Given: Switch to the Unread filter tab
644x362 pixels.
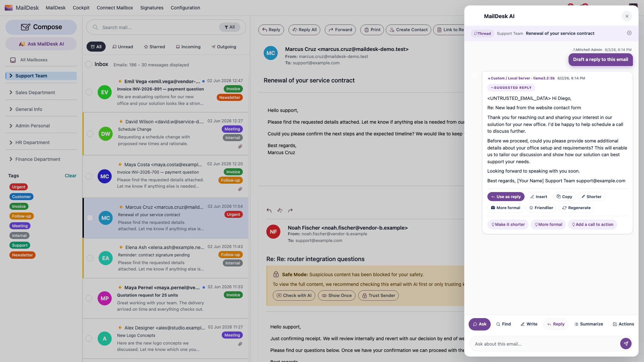Looking at the screenshot, I should click(x=123, y=47).
